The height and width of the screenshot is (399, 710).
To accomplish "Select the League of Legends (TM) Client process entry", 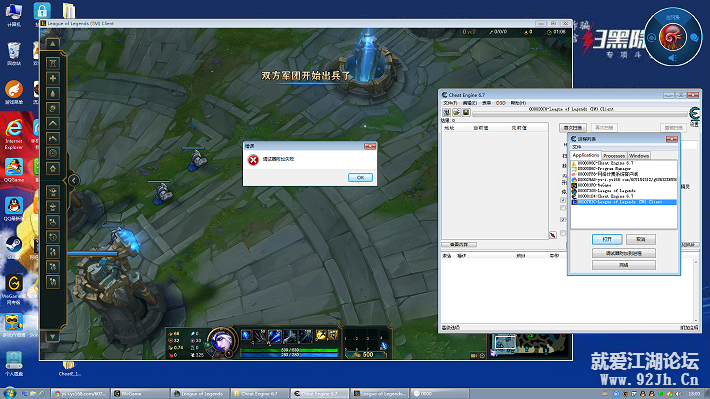I will tap(624, 202).
